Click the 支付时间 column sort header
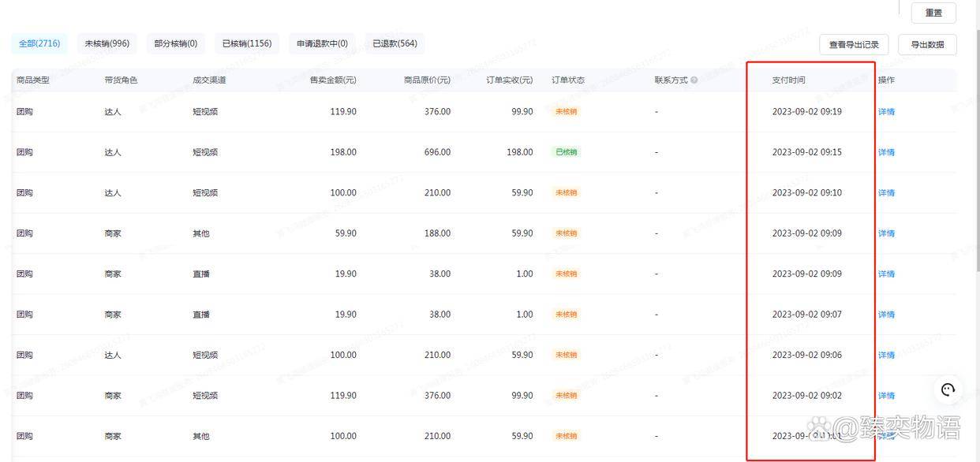 (x=789, y=79)
